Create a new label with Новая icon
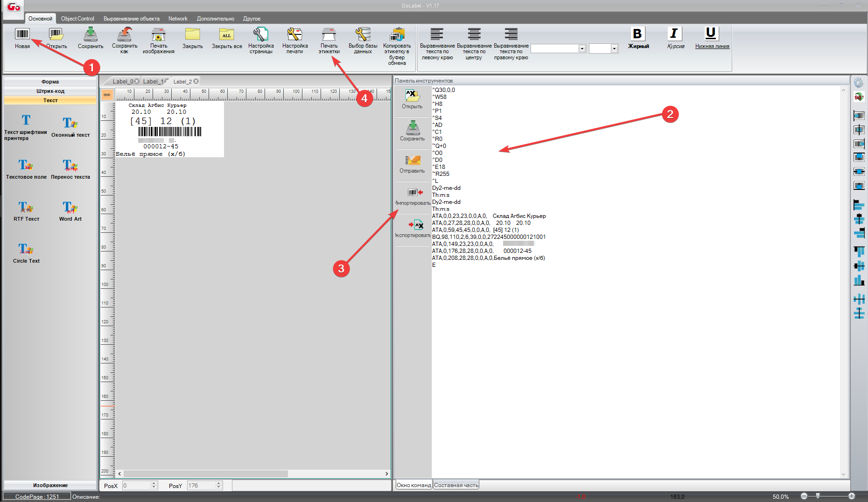Viewport: 868px width, 502px height. 22,34
